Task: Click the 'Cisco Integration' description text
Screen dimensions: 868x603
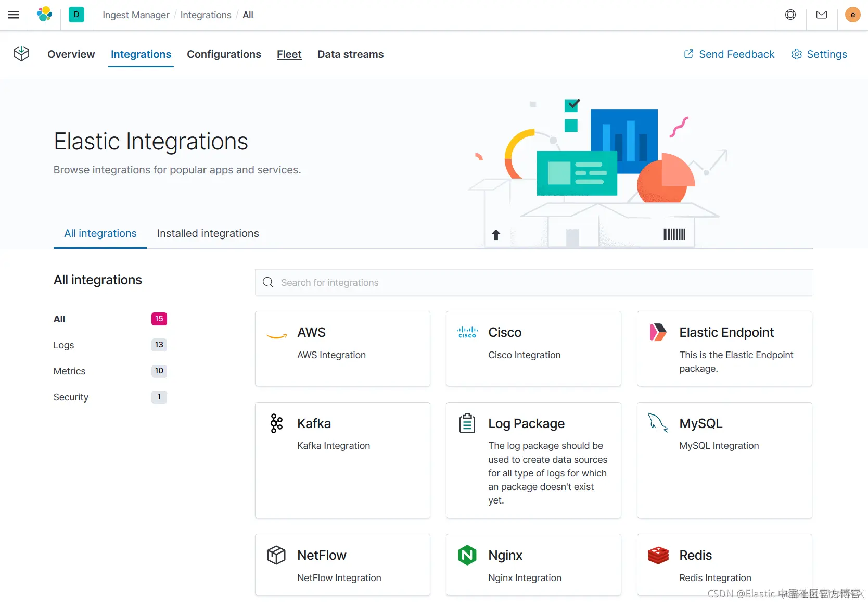Action: pyautogui.click(x=525, y=355)
